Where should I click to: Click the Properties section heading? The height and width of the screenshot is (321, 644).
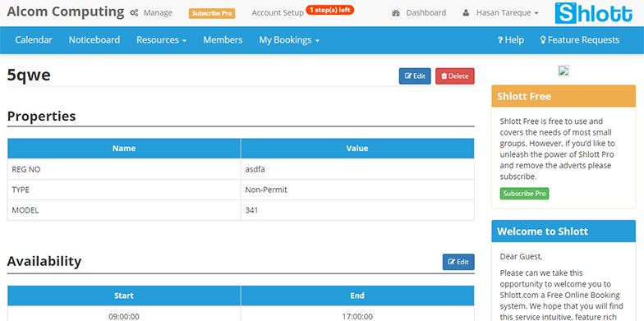[41, 117]
